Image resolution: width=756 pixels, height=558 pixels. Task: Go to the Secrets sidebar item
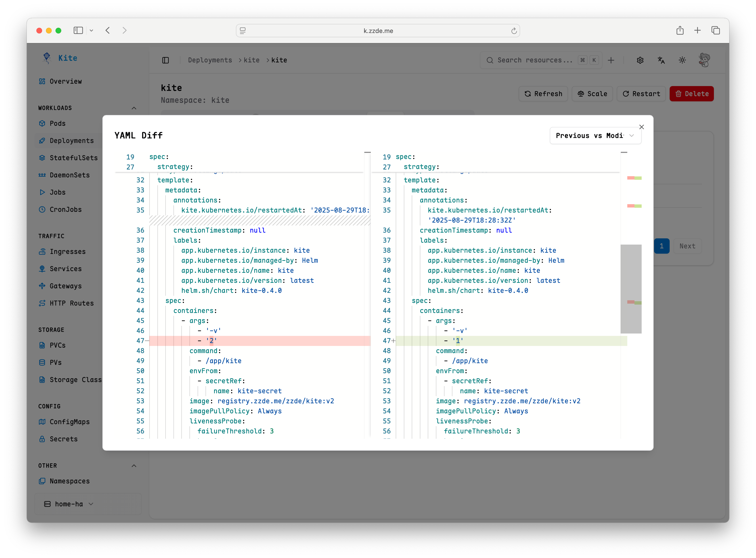pyautogui.click(x=64, y=439)
